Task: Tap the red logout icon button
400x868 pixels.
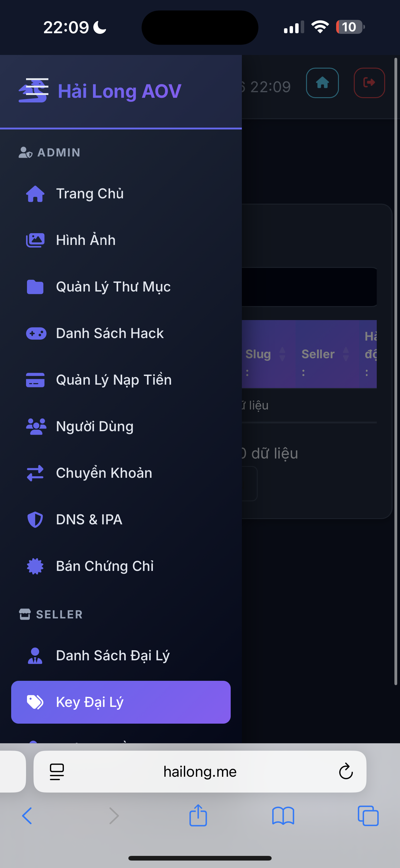Action: [369, 83]
